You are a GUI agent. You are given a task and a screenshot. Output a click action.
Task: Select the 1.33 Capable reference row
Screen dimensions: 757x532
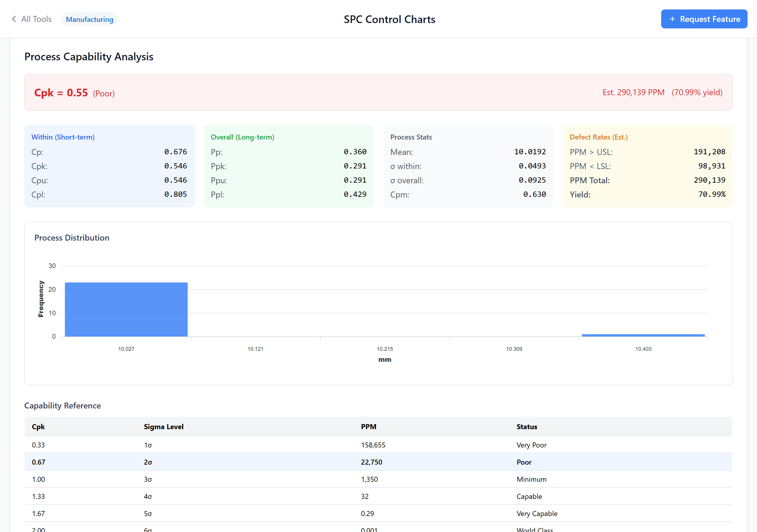coord(378,496)
